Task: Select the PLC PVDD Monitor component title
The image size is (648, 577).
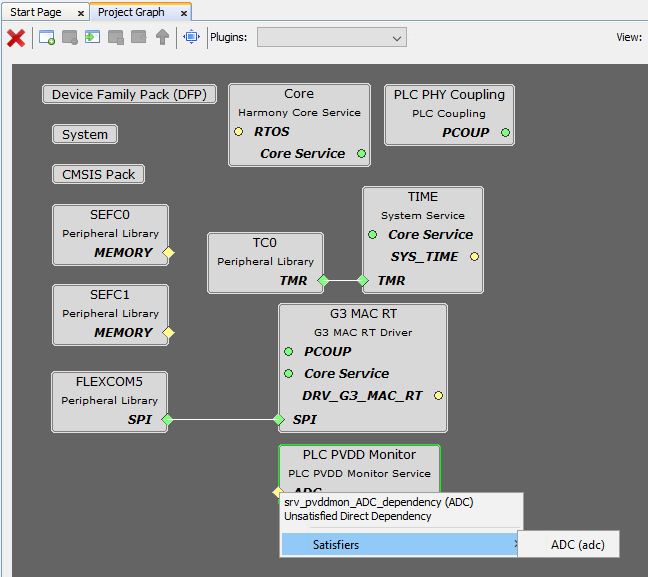Action: (x=359, y=455)
